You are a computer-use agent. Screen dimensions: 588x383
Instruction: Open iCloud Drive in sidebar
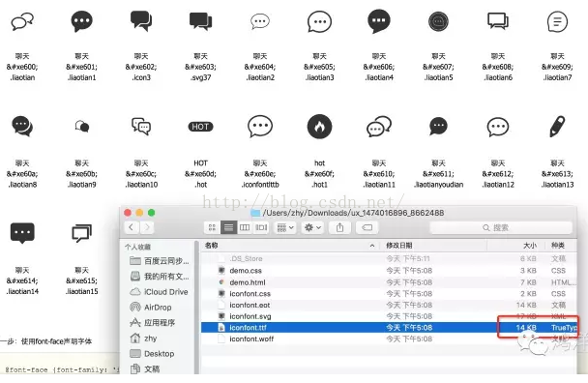(159, 292)
